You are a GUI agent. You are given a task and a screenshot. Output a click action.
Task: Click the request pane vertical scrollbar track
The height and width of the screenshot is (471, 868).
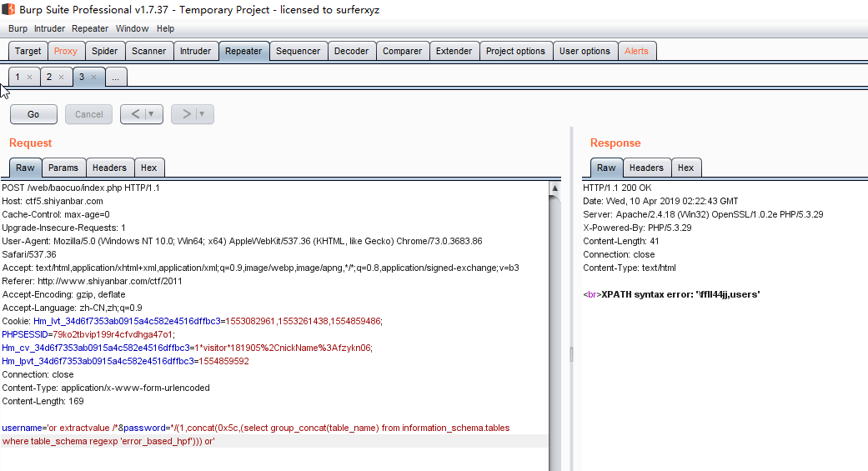click(x=554, y=332)
